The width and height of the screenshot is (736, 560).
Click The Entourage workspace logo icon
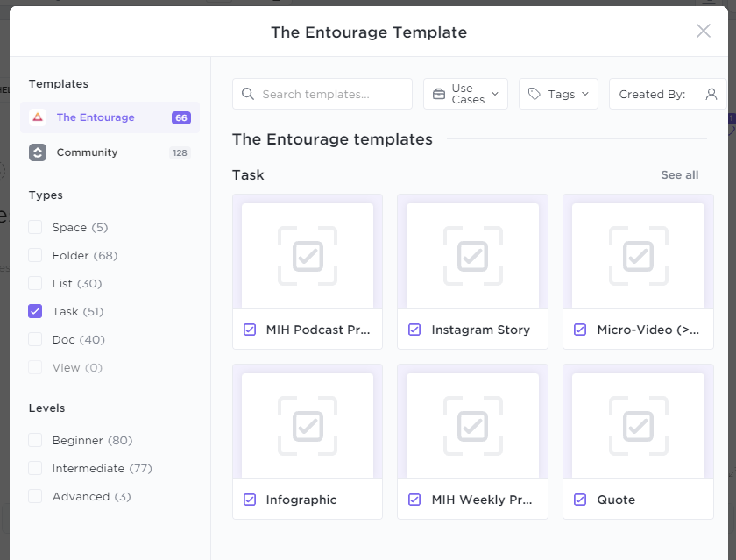click(38, 117)
